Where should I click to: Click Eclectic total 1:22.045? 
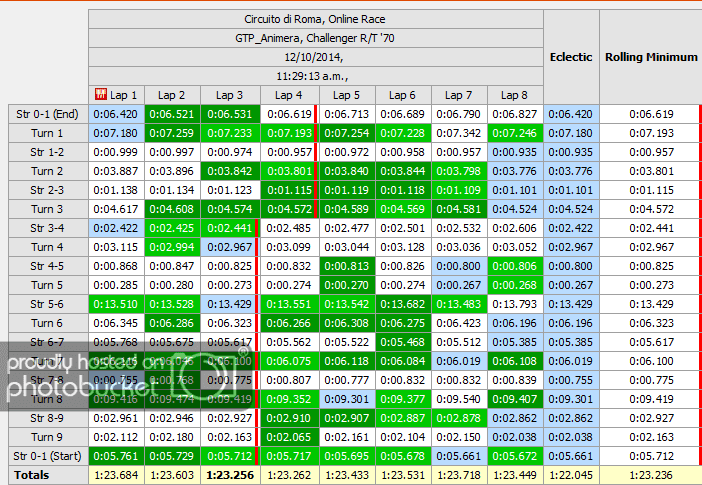point(571,475)
